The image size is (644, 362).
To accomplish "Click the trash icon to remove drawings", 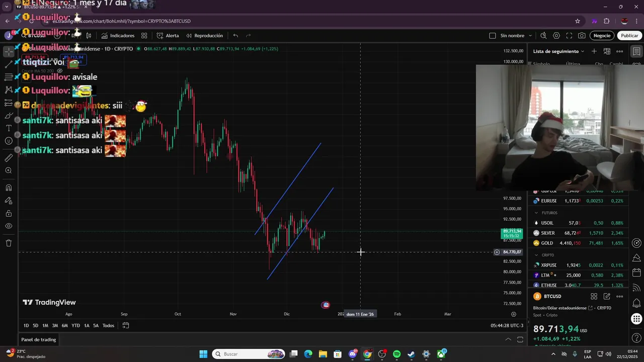I will 9,243.
